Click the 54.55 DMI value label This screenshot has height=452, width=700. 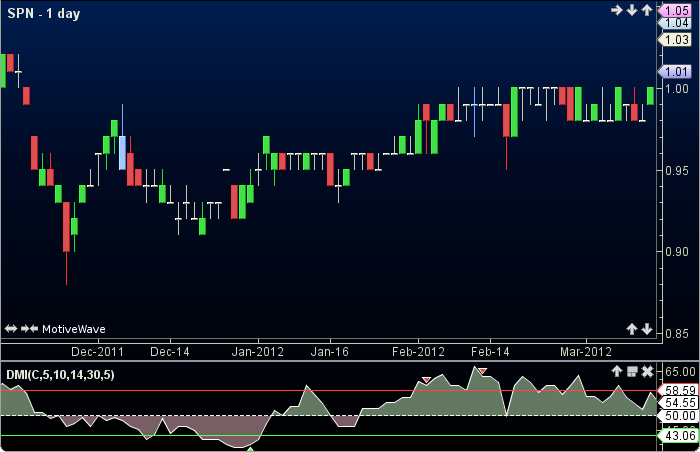tap(679, 402)
